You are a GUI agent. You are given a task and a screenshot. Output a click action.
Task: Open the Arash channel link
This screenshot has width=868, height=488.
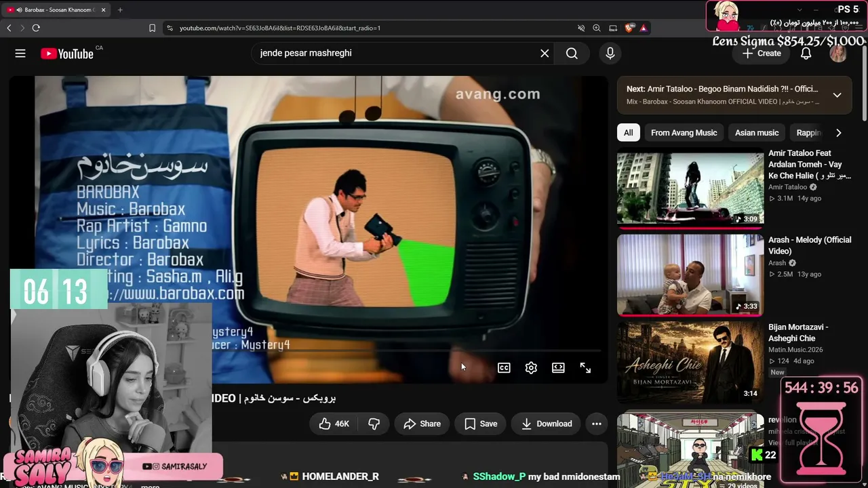pos(777,263)
